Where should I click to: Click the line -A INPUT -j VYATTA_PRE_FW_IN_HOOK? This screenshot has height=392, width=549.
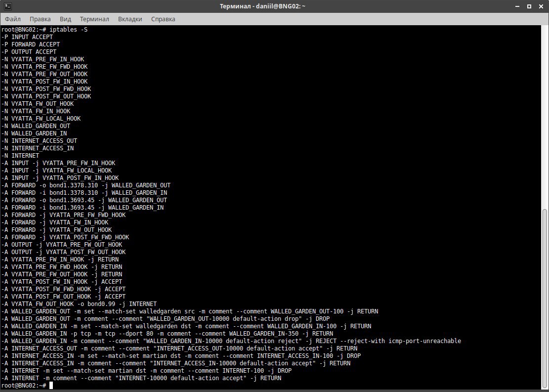coord(58,163)
